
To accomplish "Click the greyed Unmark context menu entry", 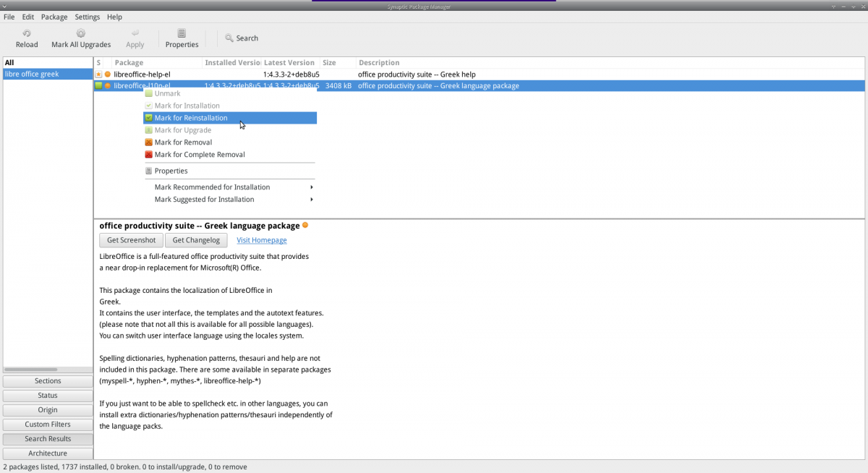I will 230,93.
